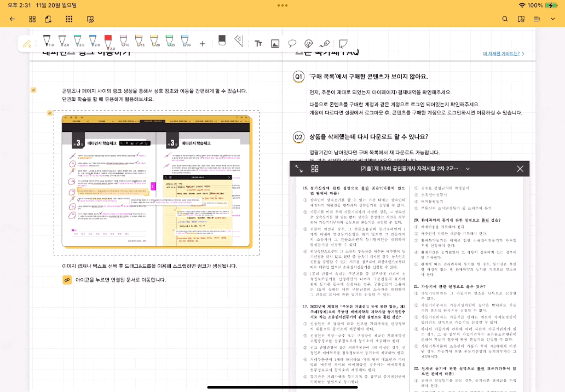Tap the iPad home indicator bar
Viewport: 565px width, 392px height.
point(282,387)
